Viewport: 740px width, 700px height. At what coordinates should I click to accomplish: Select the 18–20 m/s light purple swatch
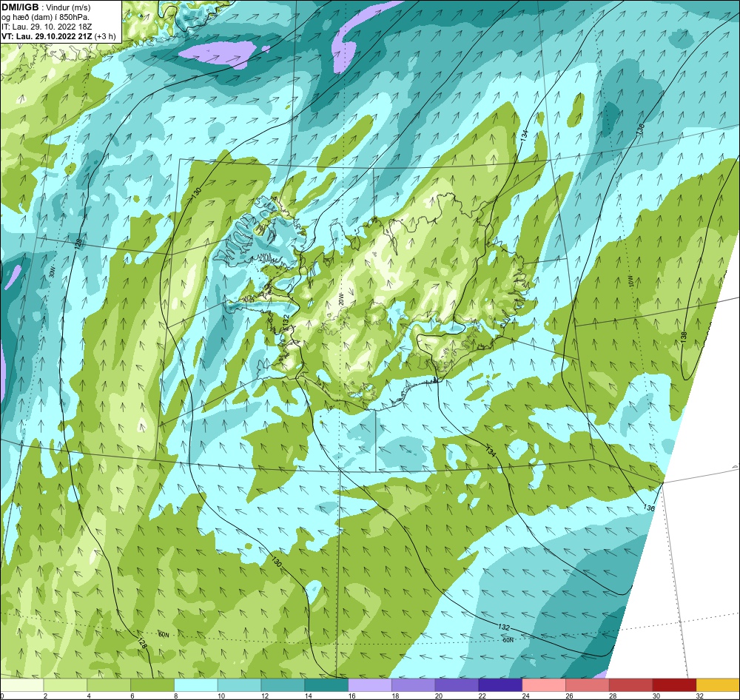[414, 685]
